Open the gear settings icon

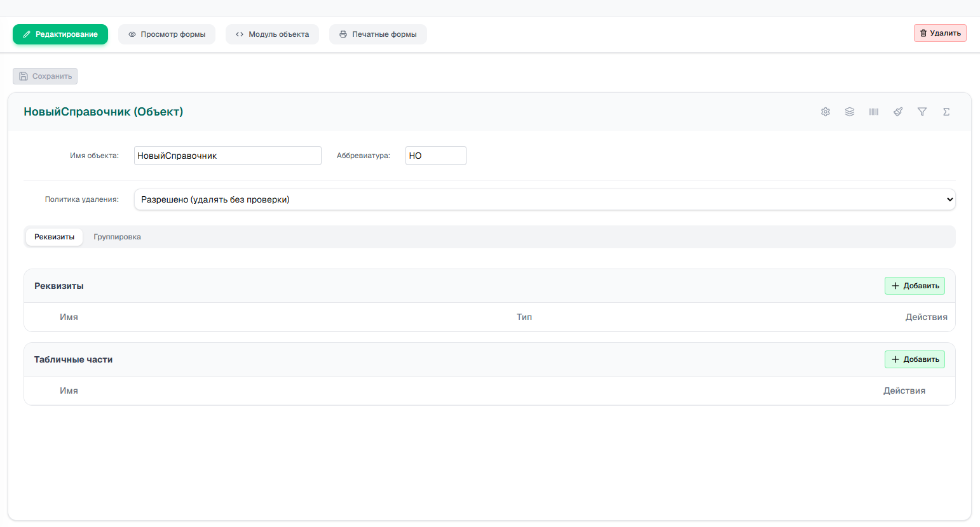click(826, 112)
